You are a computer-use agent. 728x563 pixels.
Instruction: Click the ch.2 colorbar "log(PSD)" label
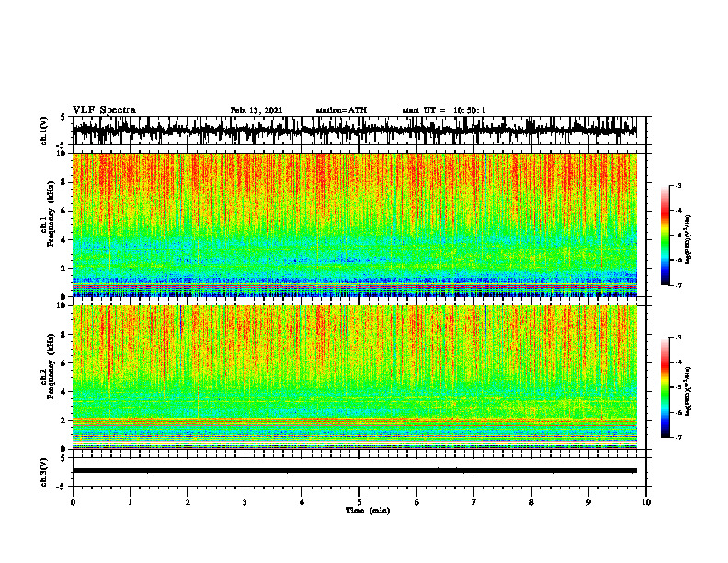click(688, 391)
